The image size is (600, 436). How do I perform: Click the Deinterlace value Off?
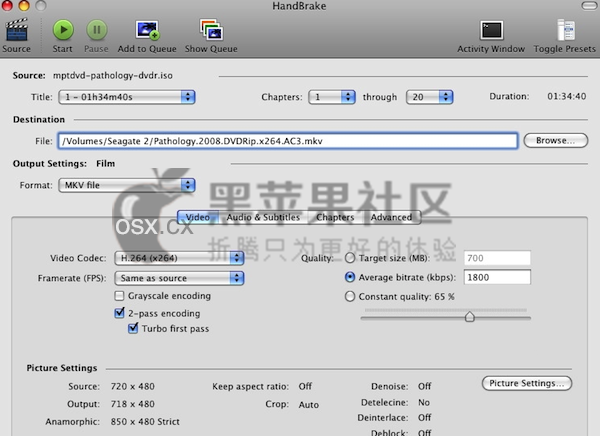click(x=425, y=417)
